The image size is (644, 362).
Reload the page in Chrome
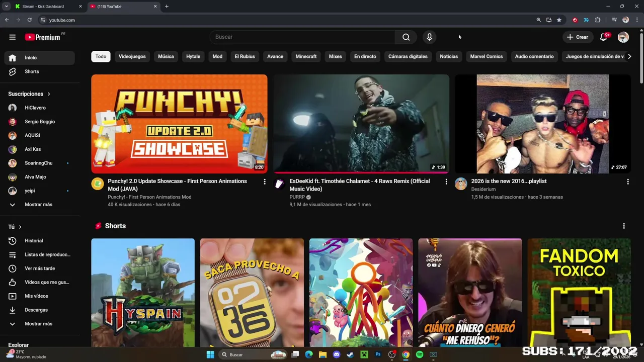(30, 20)
